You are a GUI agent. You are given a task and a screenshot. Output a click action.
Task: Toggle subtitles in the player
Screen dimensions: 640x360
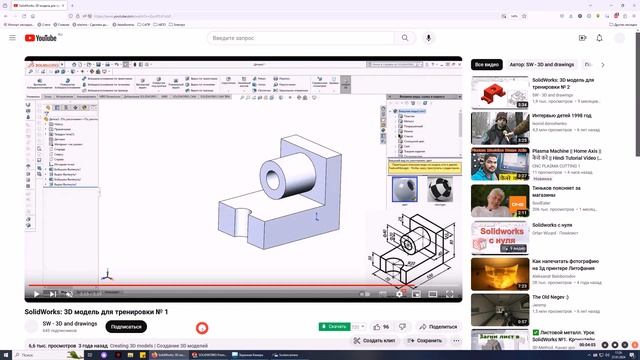pyautogui.click(x=382, y=294)
